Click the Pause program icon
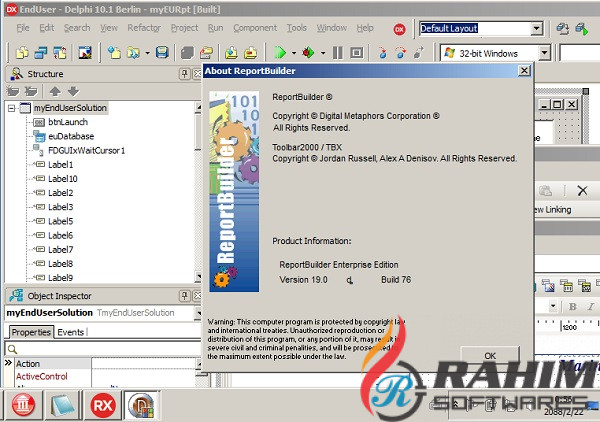Image resolution: width=600 pixels, height=422 pixels. 338,52
